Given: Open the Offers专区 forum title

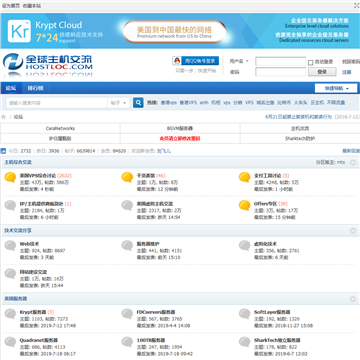Looking at the screenshot, I should coord(265,204).
